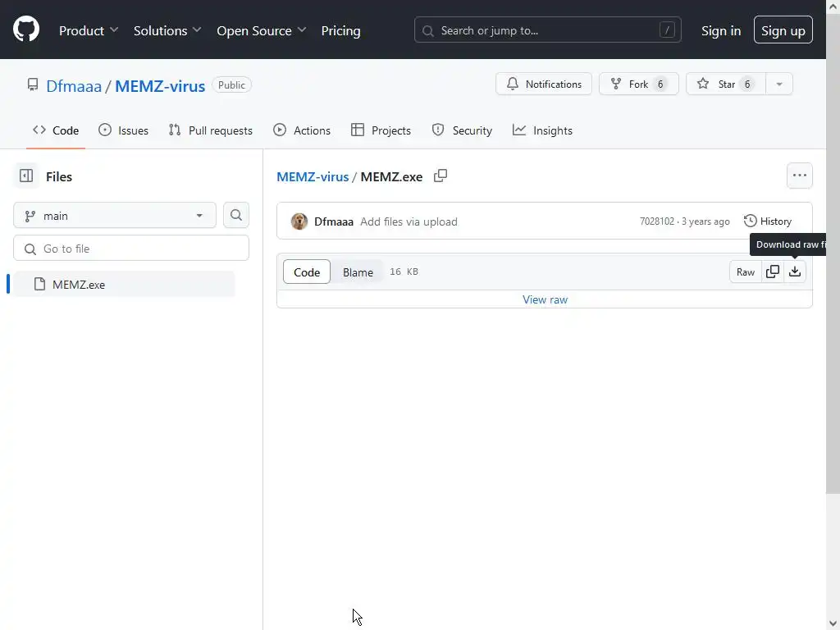Click the View raw link
Viewport: 840px width, 630px height.
[545, 299]
